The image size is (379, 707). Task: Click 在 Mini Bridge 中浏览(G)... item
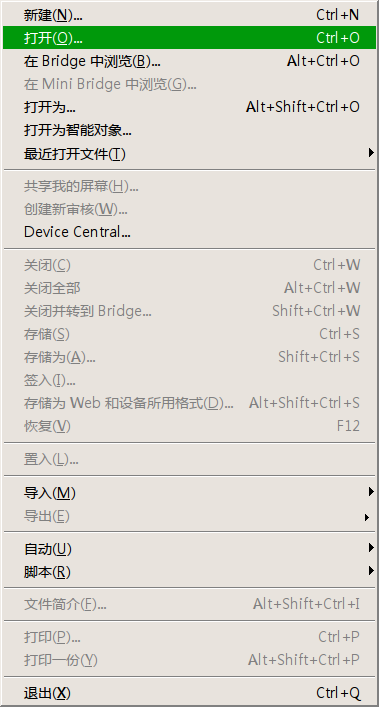[189, 84]
